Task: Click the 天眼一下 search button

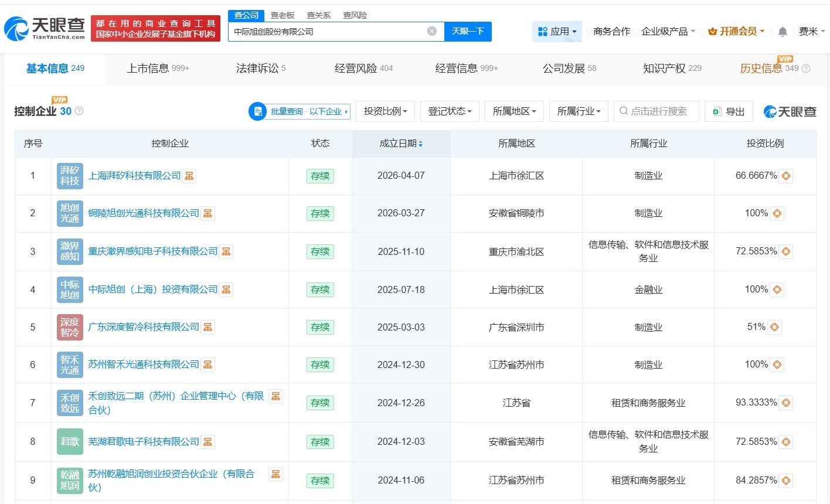Action: point(468,31)
